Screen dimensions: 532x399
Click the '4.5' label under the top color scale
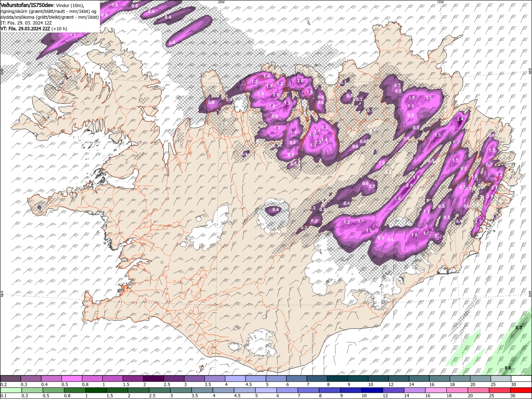(249, 384)
